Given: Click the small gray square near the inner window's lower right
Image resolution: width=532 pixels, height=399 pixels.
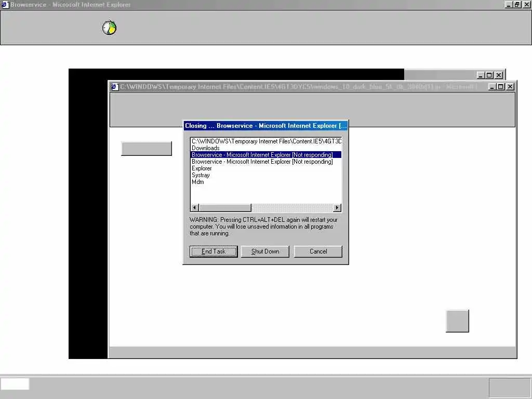Looking at the screenshot, I should coord(457,321).
